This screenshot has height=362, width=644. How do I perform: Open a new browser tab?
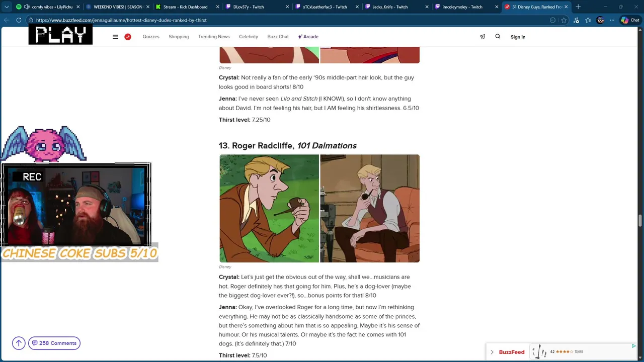[578, 7]
